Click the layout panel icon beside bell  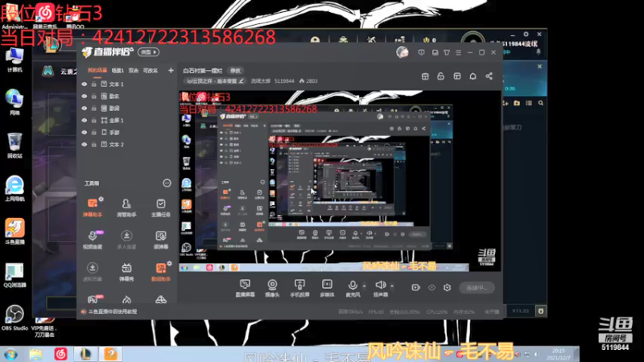(456, 76)
